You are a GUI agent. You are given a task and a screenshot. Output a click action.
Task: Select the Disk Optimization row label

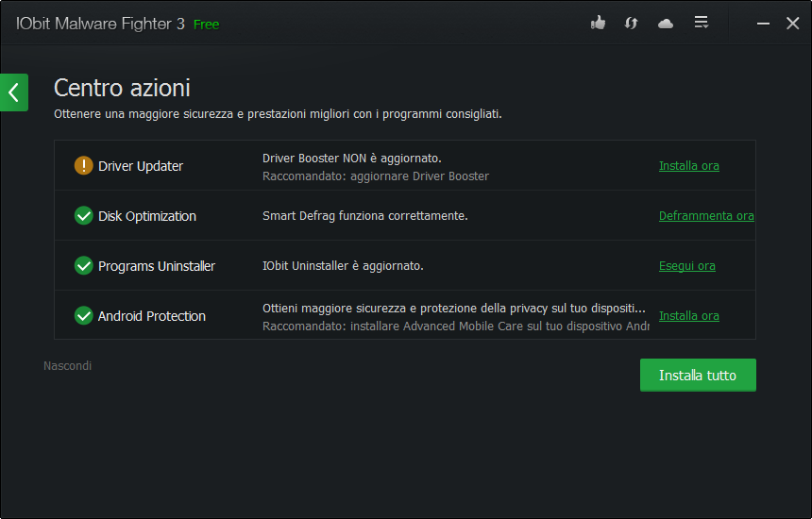point(147,216)
